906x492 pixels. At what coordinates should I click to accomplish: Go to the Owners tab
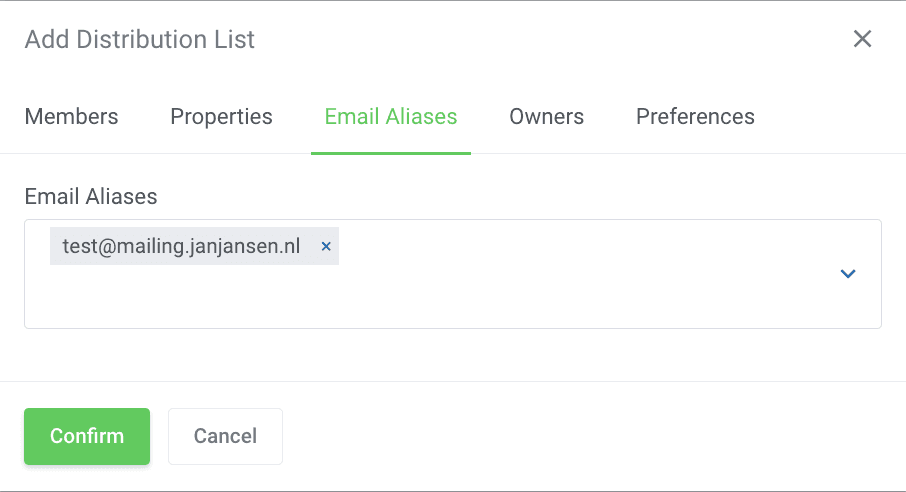pyautogui.click(x=546, y=117)
